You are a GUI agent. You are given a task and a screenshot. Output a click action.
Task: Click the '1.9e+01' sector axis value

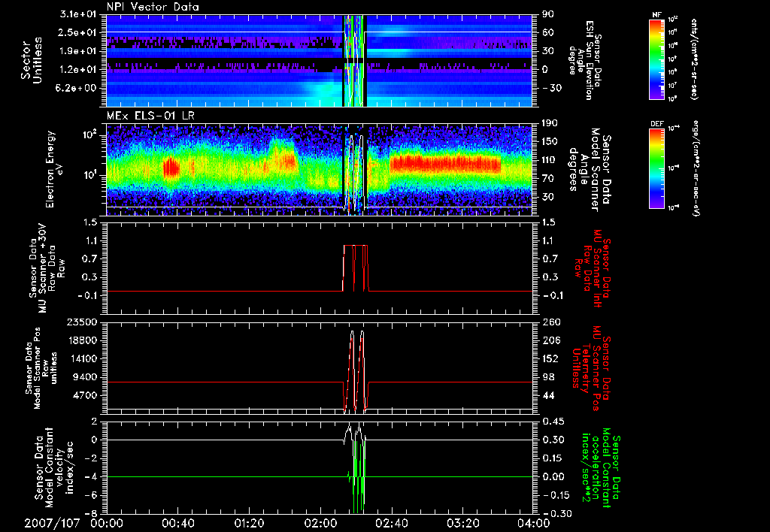coord(78,51)
